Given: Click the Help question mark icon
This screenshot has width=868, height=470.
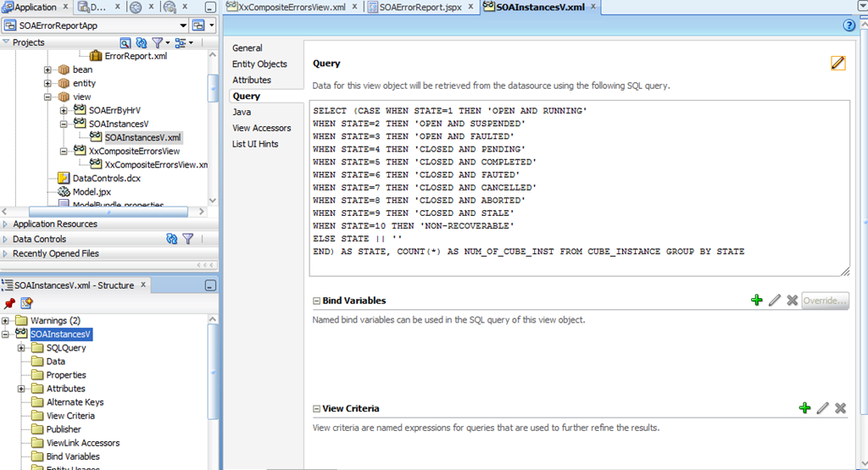Looking at the screenshot, I should [x=849, y=25].
